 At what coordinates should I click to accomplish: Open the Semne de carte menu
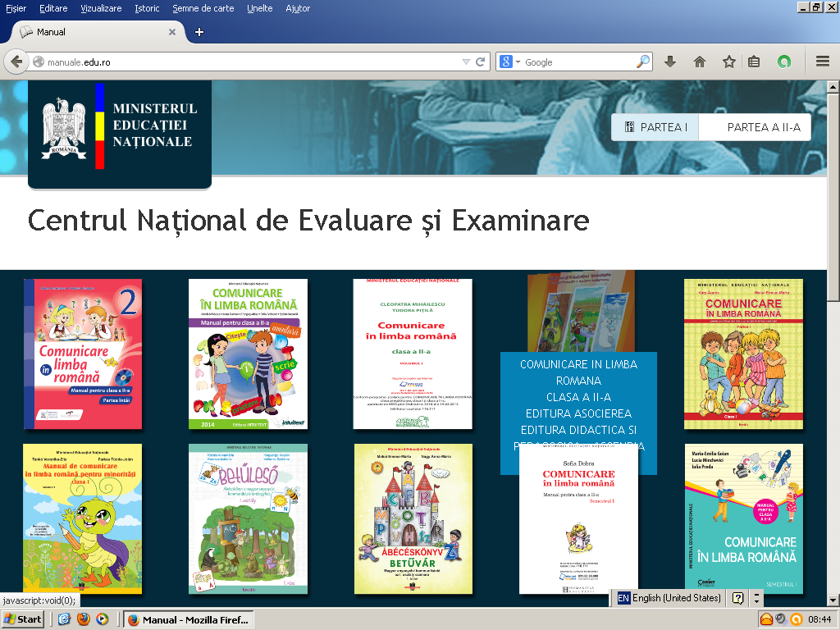point(204,8)
